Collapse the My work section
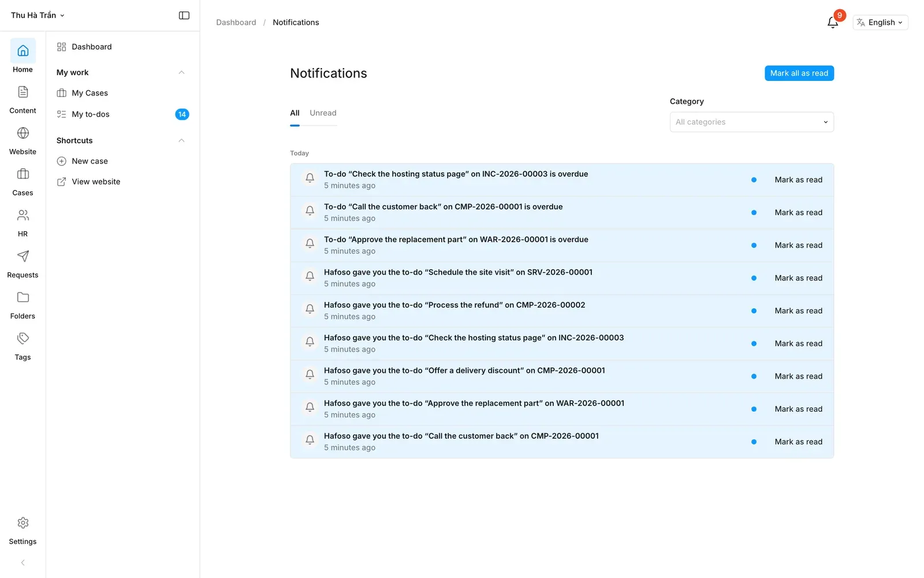Viewport: 924px width, 578px height. (181, 72)
